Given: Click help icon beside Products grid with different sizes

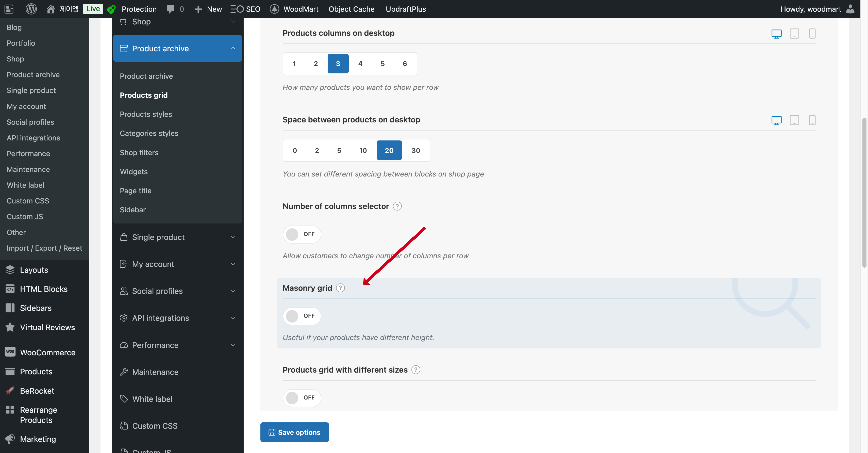Looking at the screenshot, I should [x=416, y=370].
